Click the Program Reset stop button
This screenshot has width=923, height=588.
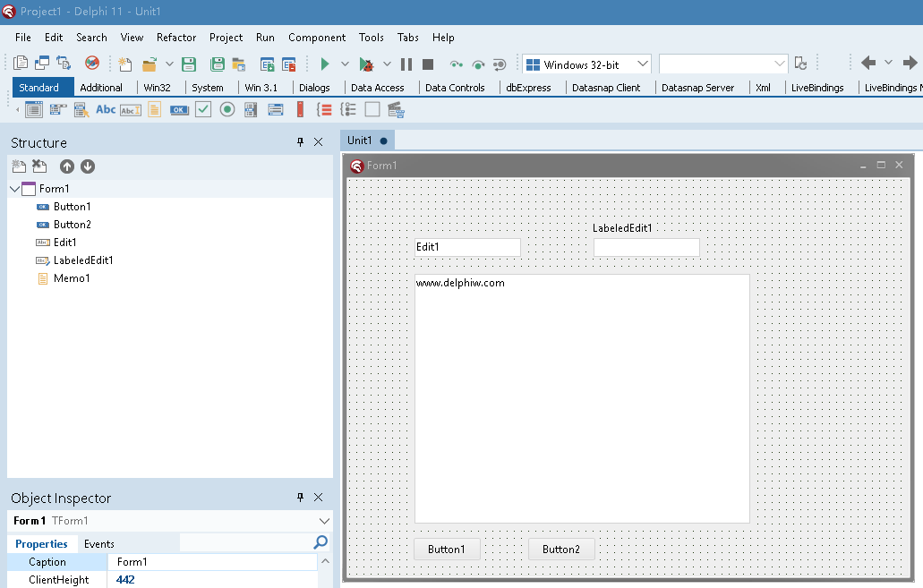pos(428,64)
